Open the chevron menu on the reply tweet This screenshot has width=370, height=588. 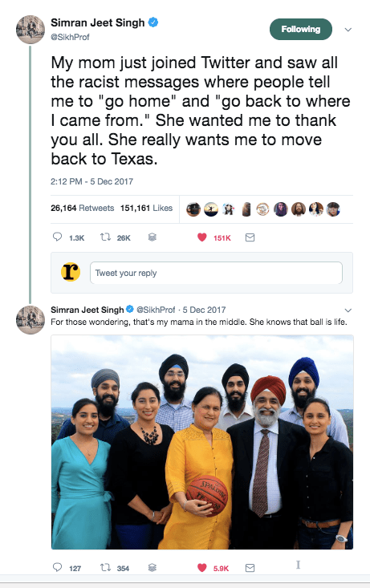[x=348, y=310]
